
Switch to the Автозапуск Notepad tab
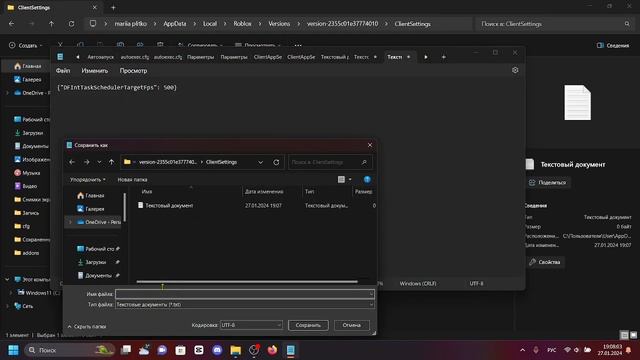(100, 57)
